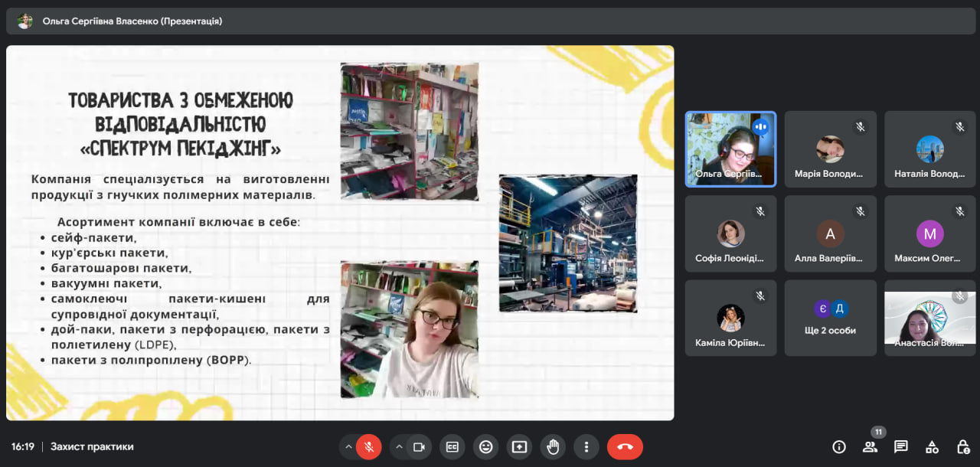This screenshot has width=980, height=467.
Task: Open audio settings chevron beside the microphone
Action: click(349, 447)
